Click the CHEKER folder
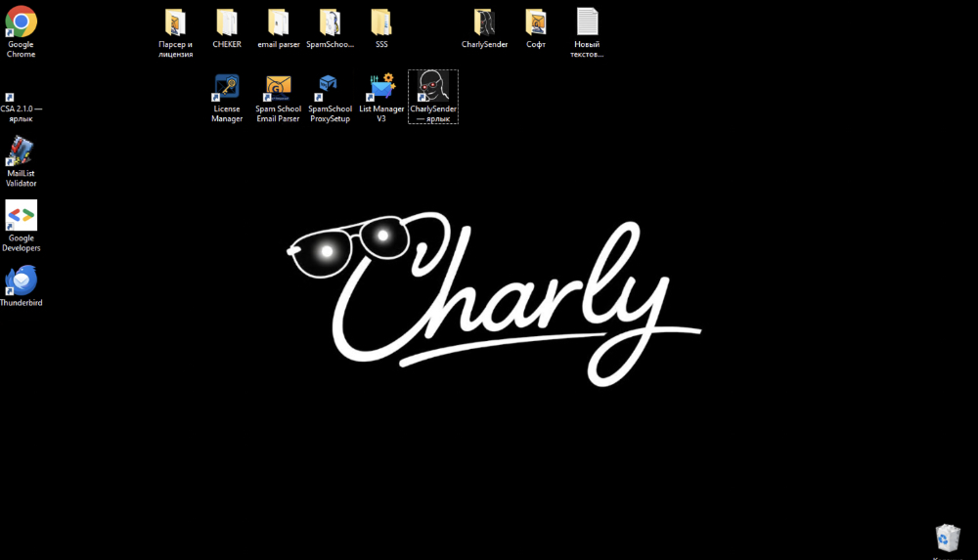The image size is (978, 560). (x=227, y=22)
